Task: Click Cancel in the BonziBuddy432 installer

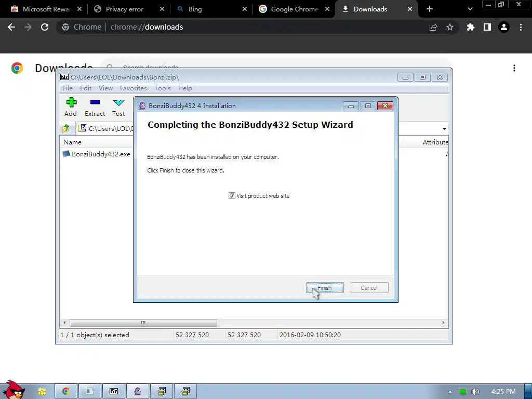Action: (x=369, y=288)
